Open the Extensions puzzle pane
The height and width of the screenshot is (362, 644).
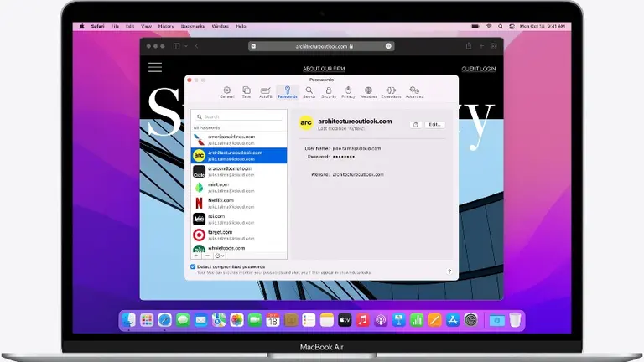pos(391,92)
